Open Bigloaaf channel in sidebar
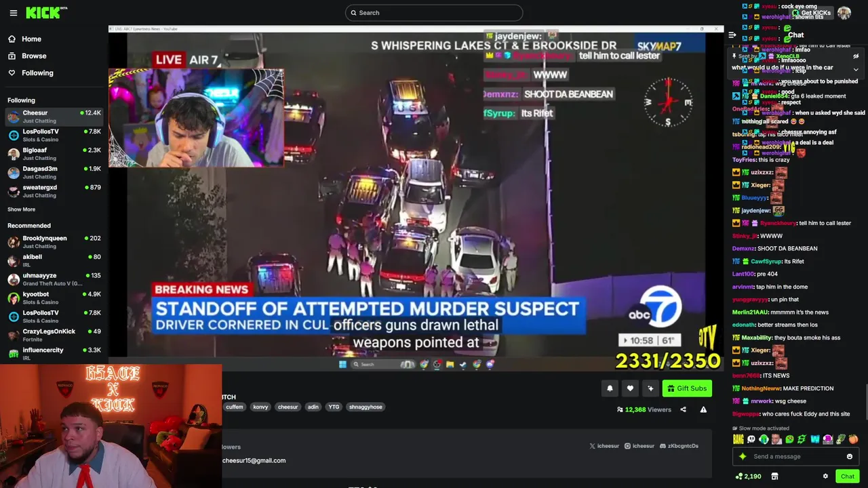Image resolution: width=868 pixels, height=488 pixels. coord(54,154)
